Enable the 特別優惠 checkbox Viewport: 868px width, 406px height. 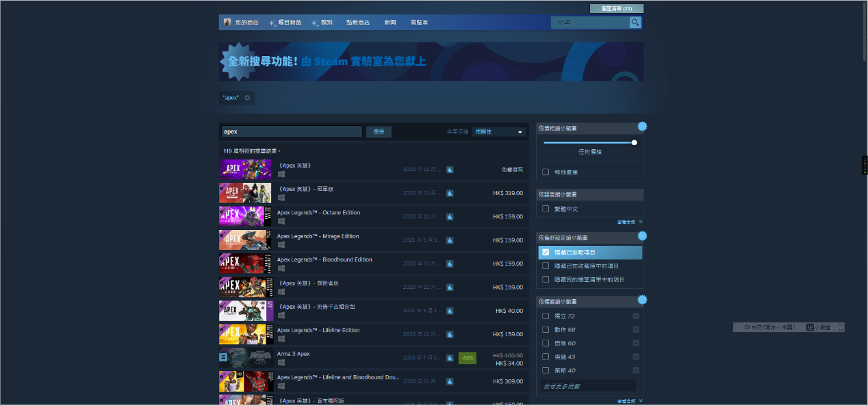546,172
